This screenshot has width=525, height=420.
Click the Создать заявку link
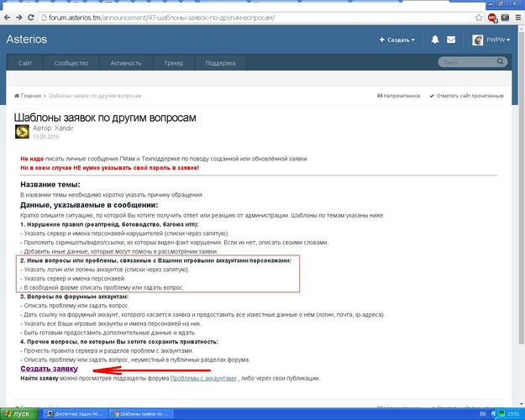(x=49, y=369)
